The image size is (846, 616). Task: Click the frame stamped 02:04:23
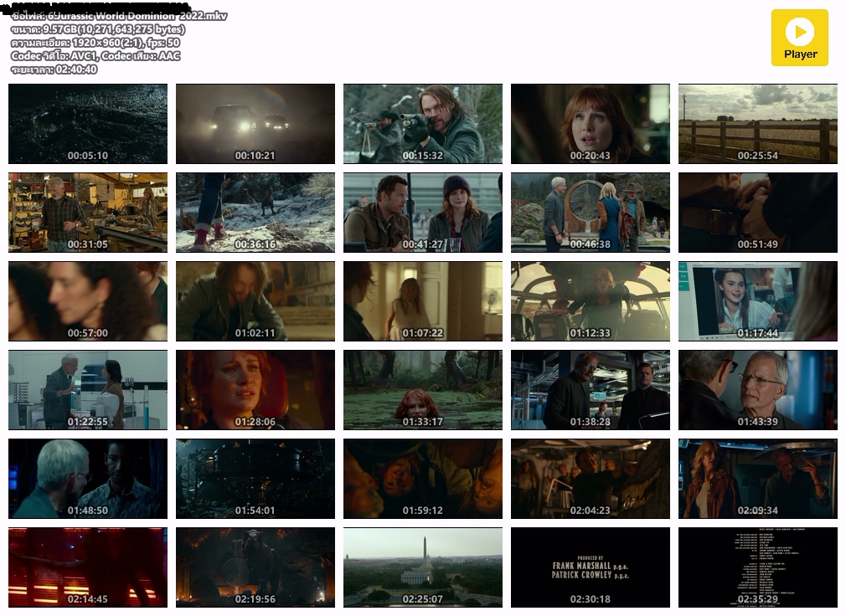[591, 479]
